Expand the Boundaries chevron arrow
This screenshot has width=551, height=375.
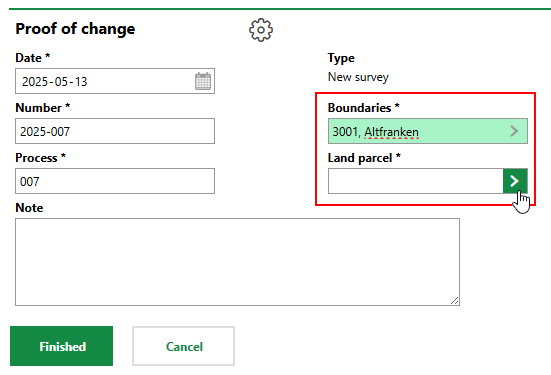514,131
